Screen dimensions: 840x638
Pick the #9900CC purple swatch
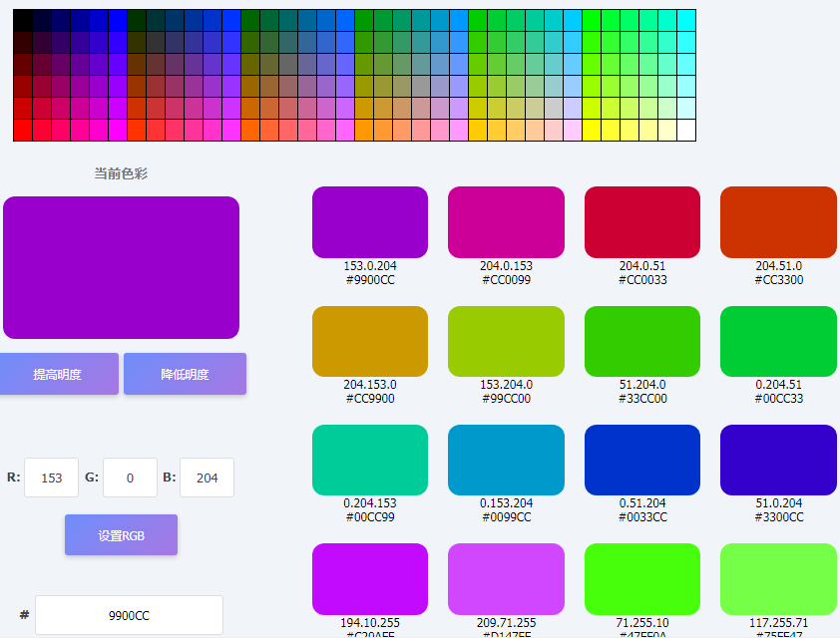370,222
